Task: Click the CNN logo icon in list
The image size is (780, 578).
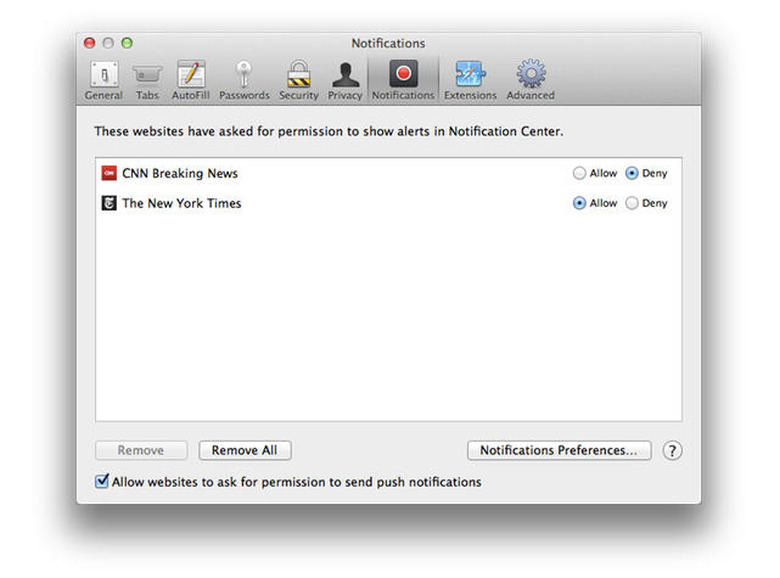Action: tap(109, 173)
